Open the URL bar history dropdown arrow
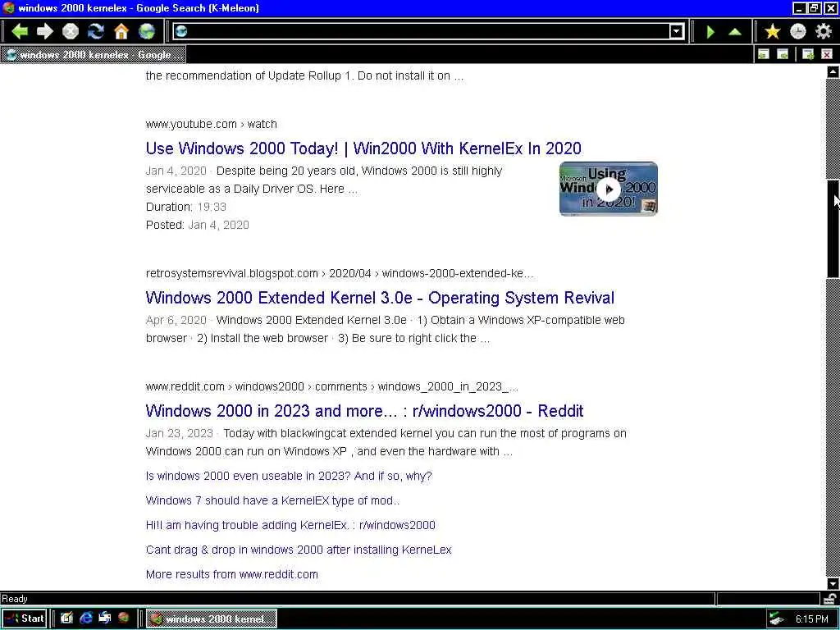 point(677,32)
